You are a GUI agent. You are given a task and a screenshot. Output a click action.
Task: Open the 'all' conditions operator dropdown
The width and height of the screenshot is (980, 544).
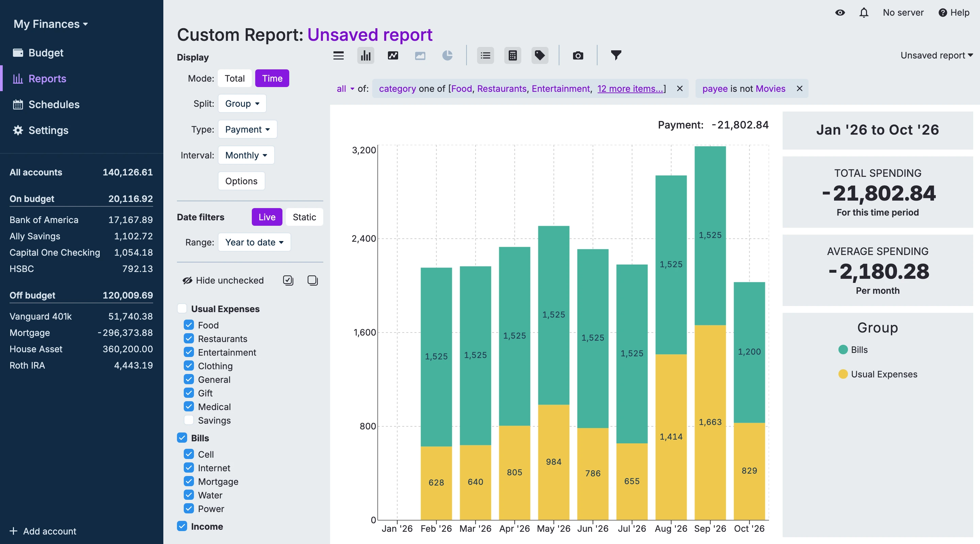(345, 89)
